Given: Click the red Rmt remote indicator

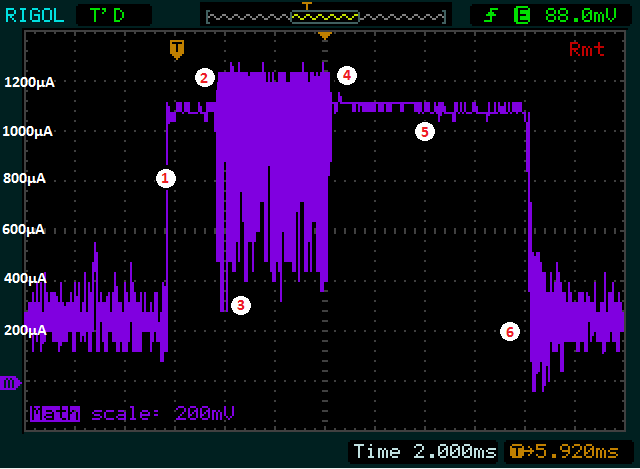Looking at the screenshot, I should 587,49.
